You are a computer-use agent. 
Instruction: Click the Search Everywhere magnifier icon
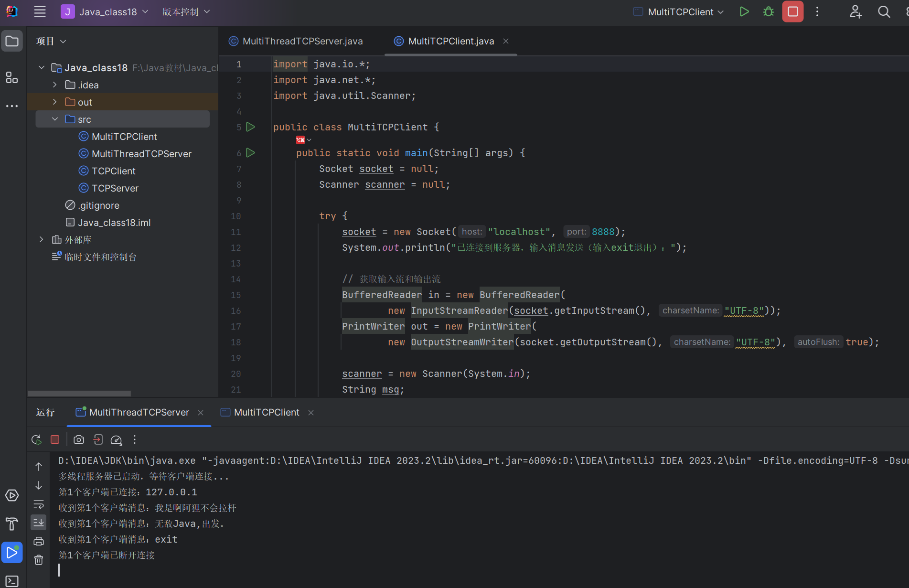(884, 12)
